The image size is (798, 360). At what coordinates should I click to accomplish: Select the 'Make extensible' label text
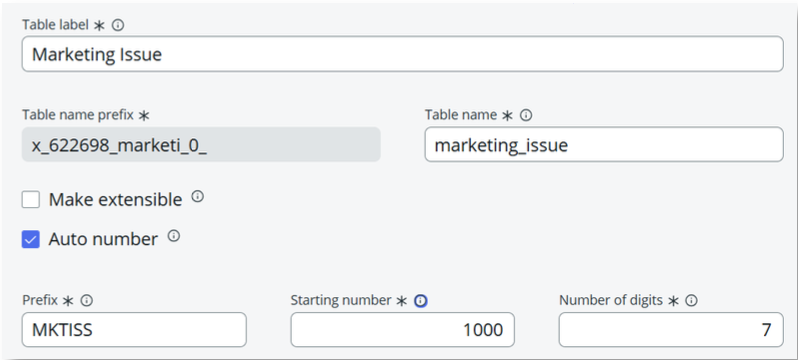pyautogui.click(x=115, y=200)
